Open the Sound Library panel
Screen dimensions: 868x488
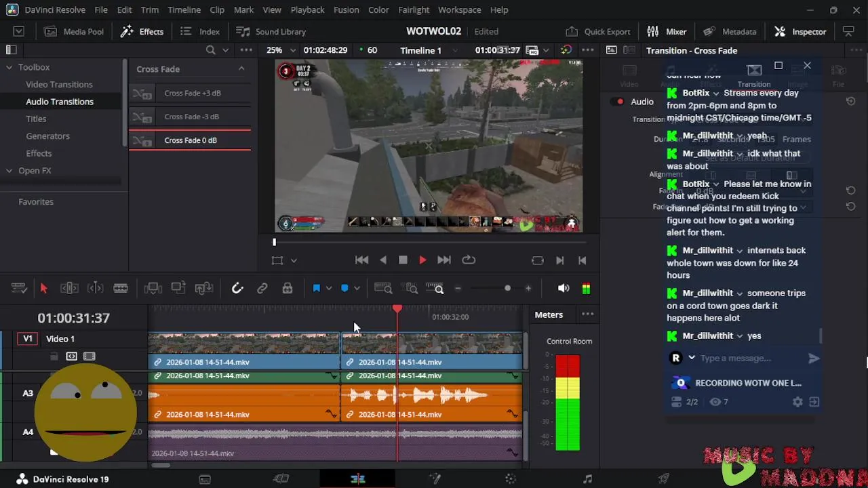point(271,32)
